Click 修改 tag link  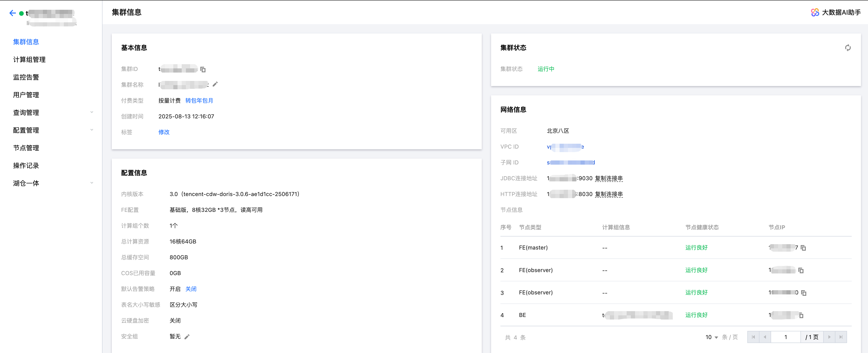click(164, 132)
